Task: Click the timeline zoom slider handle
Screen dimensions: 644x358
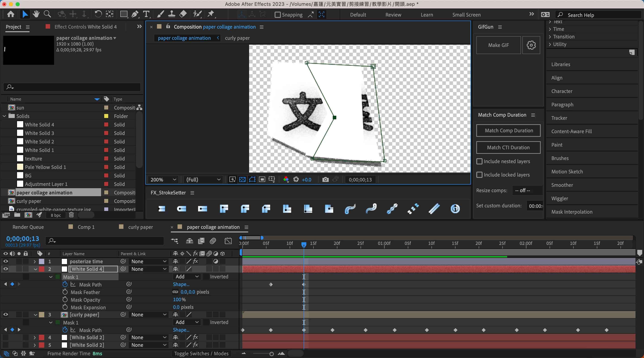Action: click(271, 354)
